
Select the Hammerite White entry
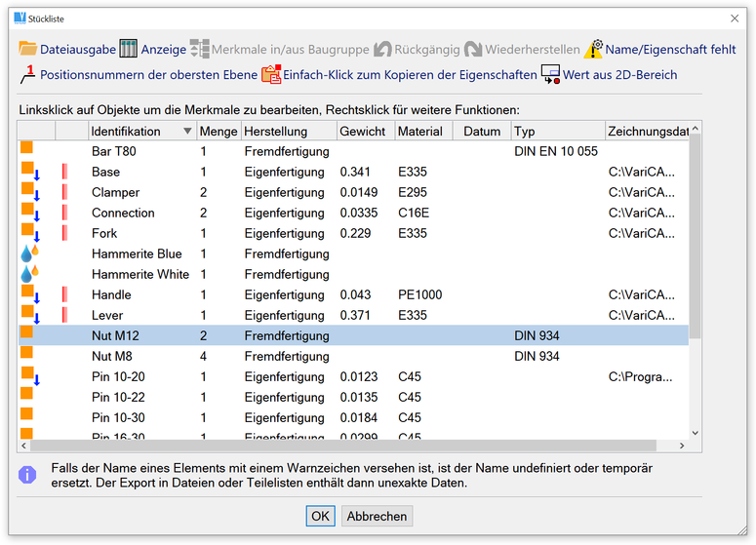(140, 275)
